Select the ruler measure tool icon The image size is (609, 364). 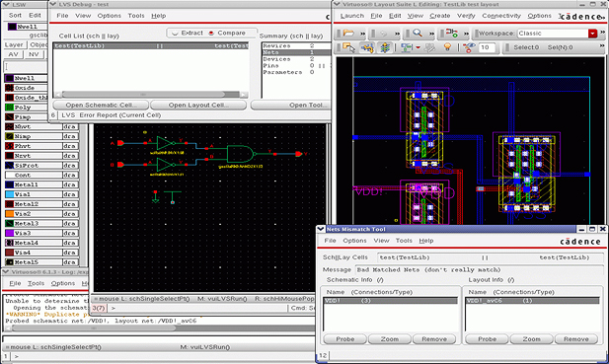pyautogui.click(x=407, y=47)
